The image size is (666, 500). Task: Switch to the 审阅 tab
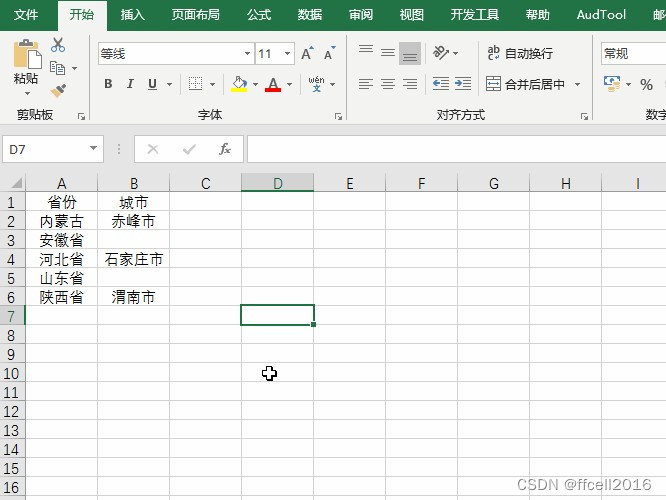(361, 15)
